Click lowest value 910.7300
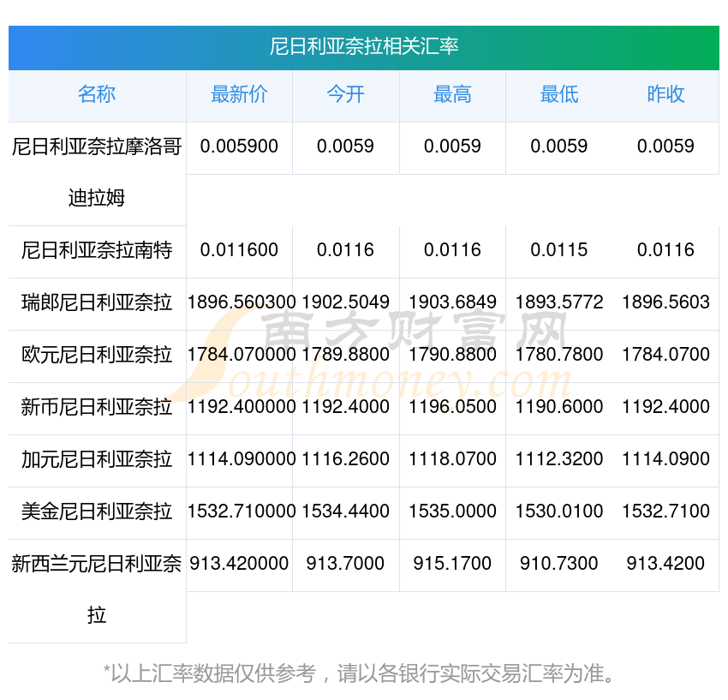The width and height of the screenshot is (728, 700). pos(559,564)
